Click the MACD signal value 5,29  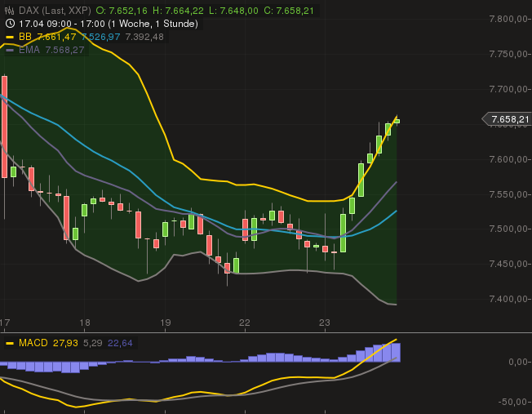point(93,343)
